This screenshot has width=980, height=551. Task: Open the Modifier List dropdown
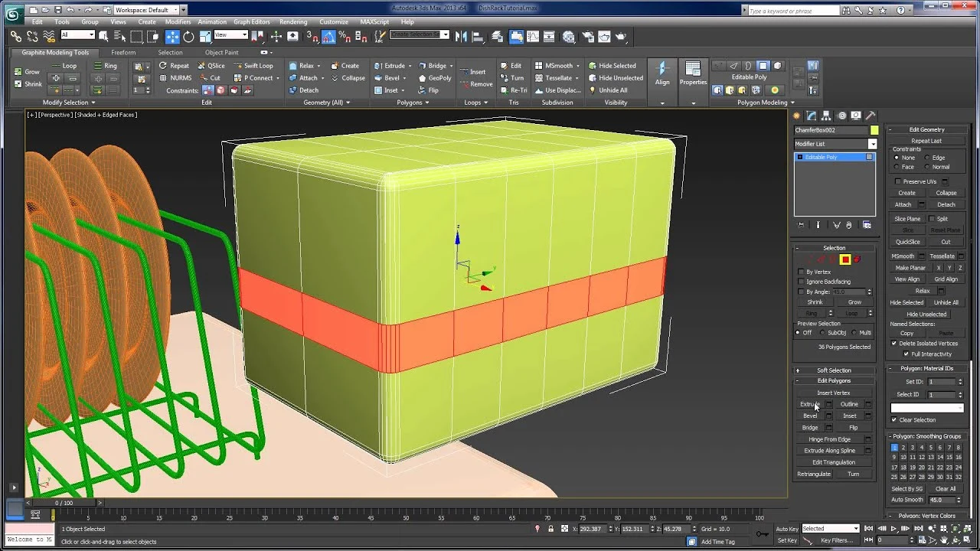[873, 144]
